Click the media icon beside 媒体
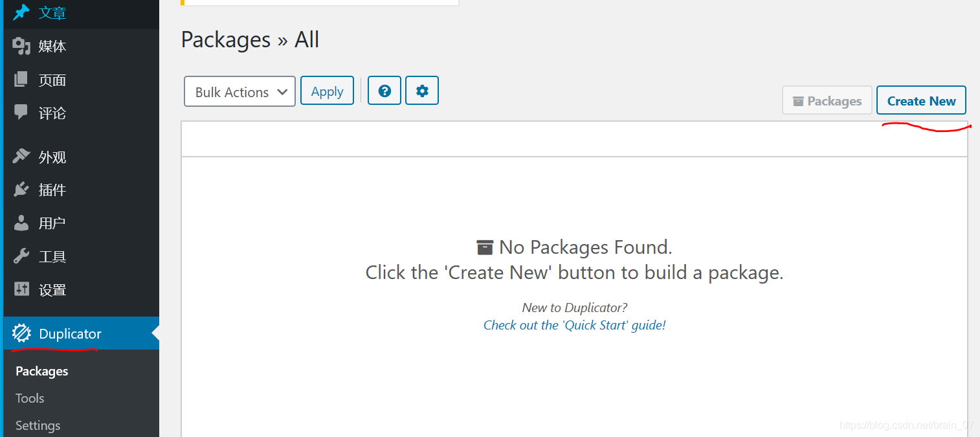 pyautogui.click(x=21, y=46)
